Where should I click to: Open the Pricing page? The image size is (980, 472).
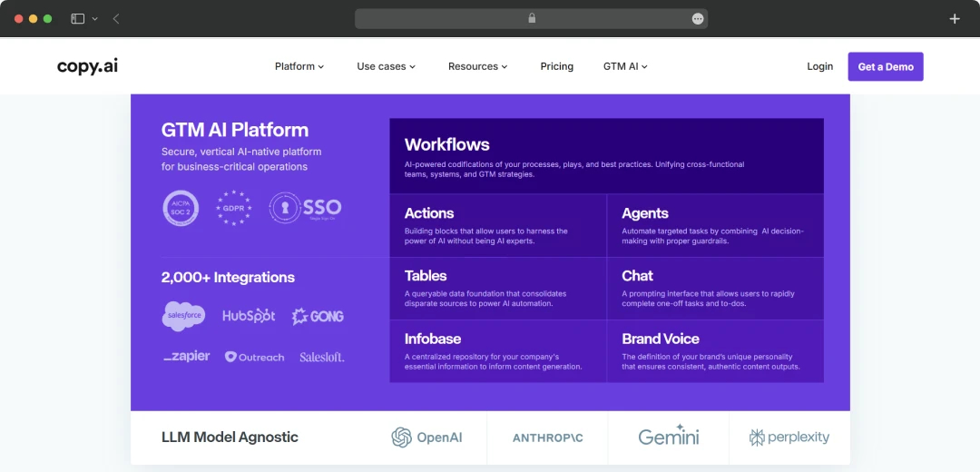[557, 66]
